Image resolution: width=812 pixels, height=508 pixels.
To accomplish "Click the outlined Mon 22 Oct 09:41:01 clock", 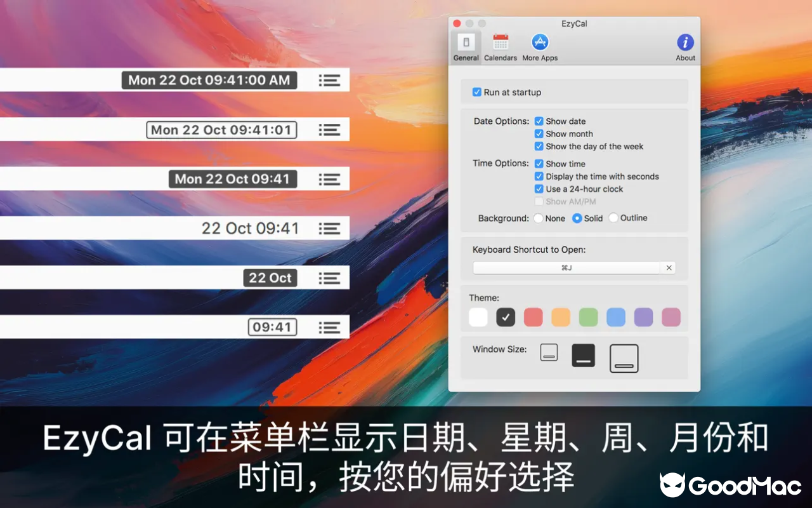I will 221,130.
